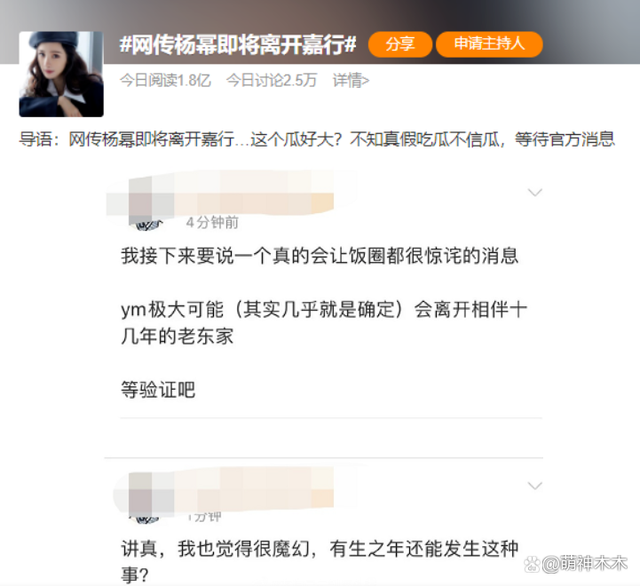The image size is (640, 586).
Task: Open post text starting 我接下来要说一个
Action: [320, 256]
